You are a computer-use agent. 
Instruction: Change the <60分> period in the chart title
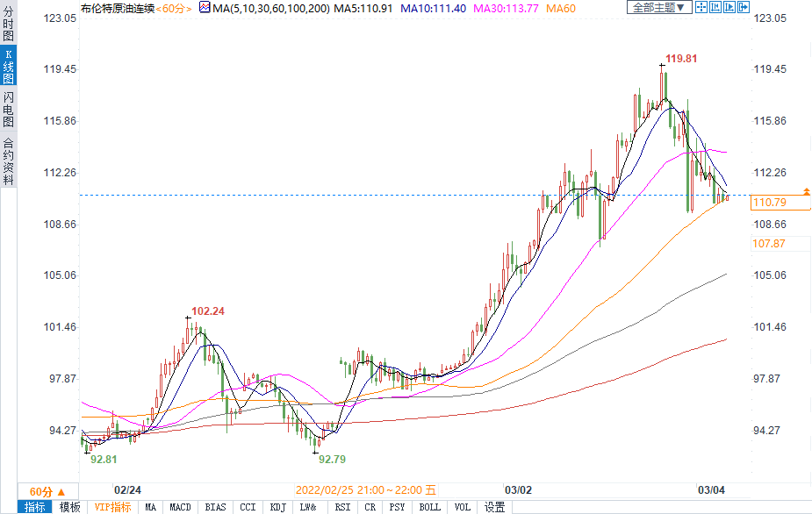click(174, 8)
